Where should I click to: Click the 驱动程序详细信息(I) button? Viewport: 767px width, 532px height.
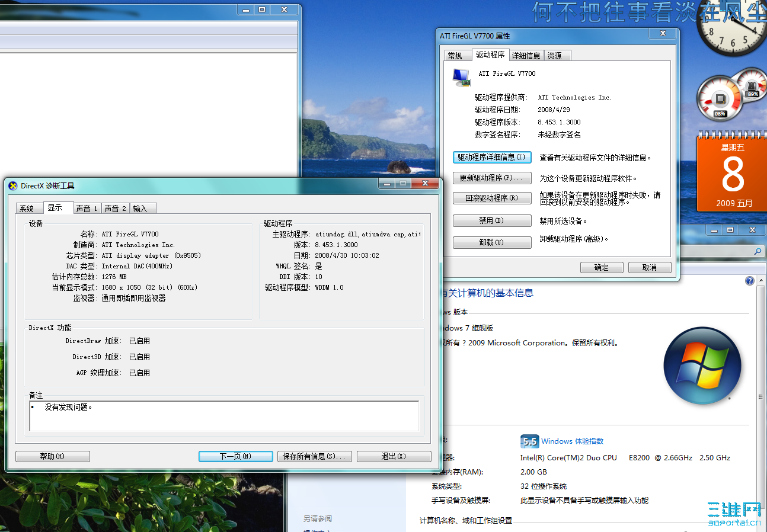(492, 158)
